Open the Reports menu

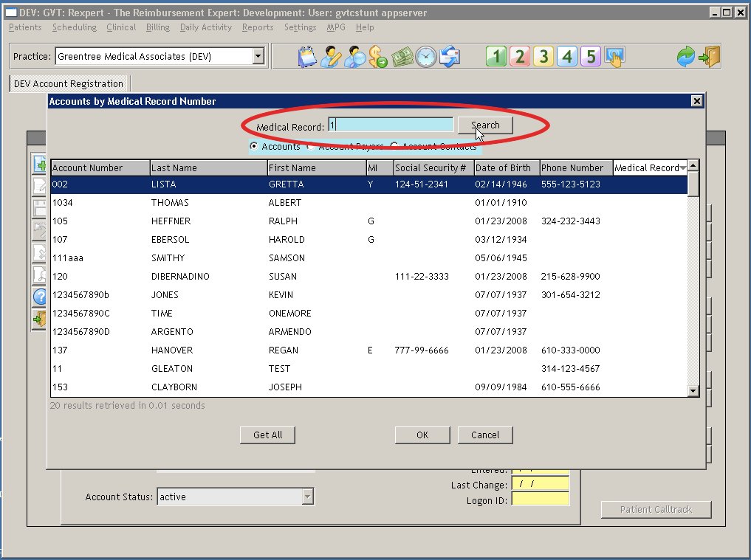click(258, 27)
